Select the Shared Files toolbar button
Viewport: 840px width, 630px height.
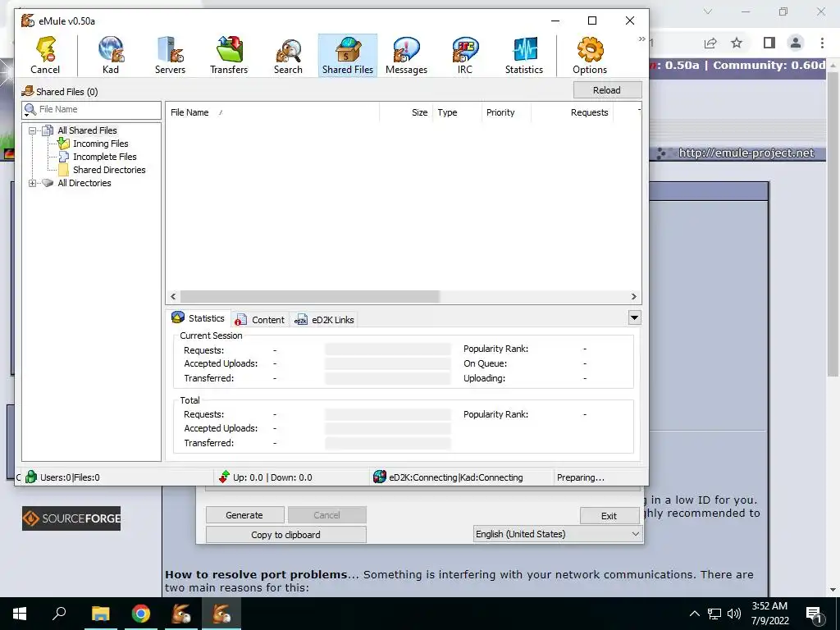pos(348,55)
